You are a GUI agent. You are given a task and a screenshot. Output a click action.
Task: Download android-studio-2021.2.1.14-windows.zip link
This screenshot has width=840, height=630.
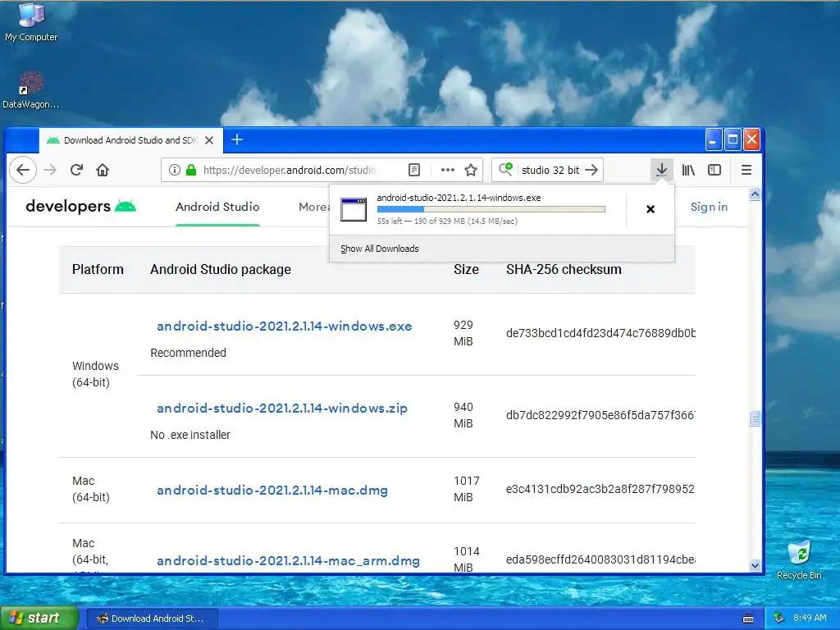282,409
